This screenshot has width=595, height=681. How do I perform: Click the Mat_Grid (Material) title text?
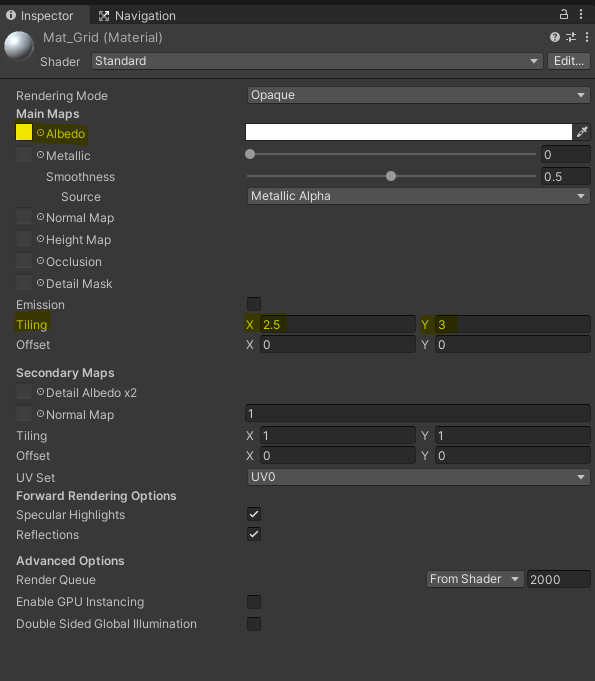[102, 38]
